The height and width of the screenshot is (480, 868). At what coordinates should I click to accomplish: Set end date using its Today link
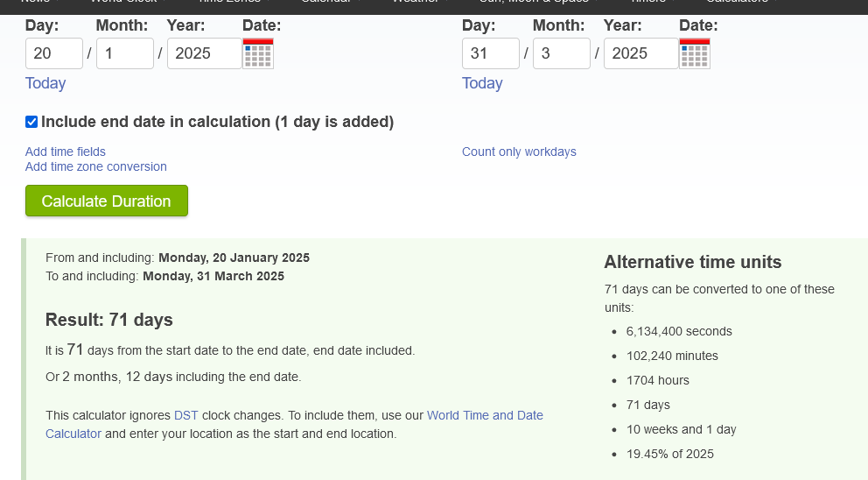coord(482,83)
